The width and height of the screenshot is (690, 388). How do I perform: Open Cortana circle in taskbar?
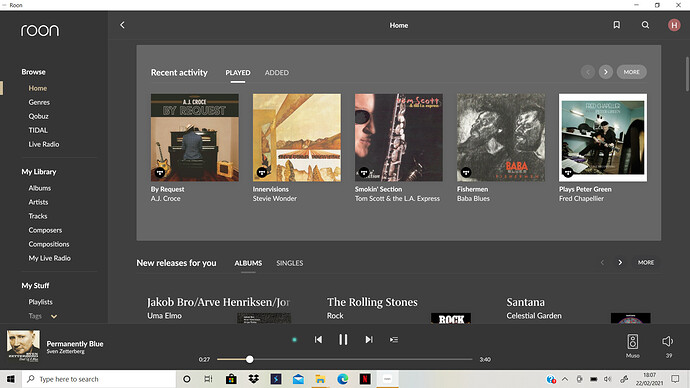click(187, 379)
